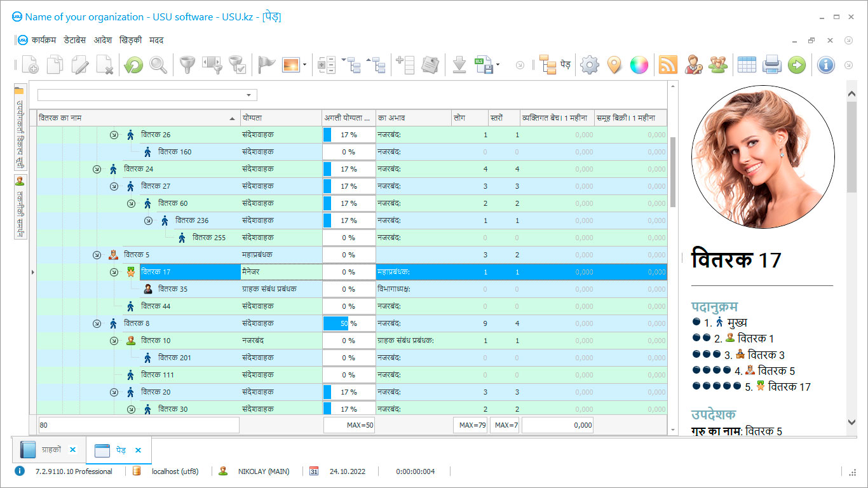
Task: Open the settings gear icon
Action: point(590,65)
